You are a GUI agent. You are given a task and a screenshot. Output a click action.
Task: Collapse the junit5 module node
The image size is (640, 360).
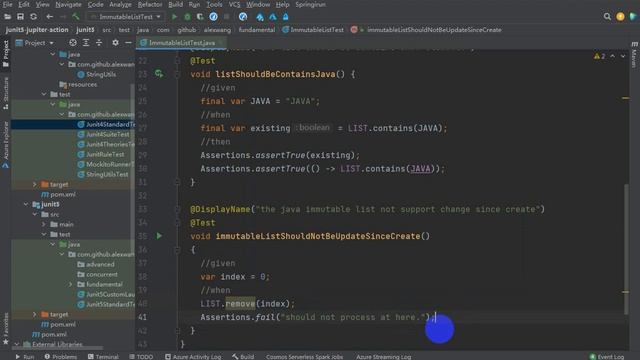(26, 204)
